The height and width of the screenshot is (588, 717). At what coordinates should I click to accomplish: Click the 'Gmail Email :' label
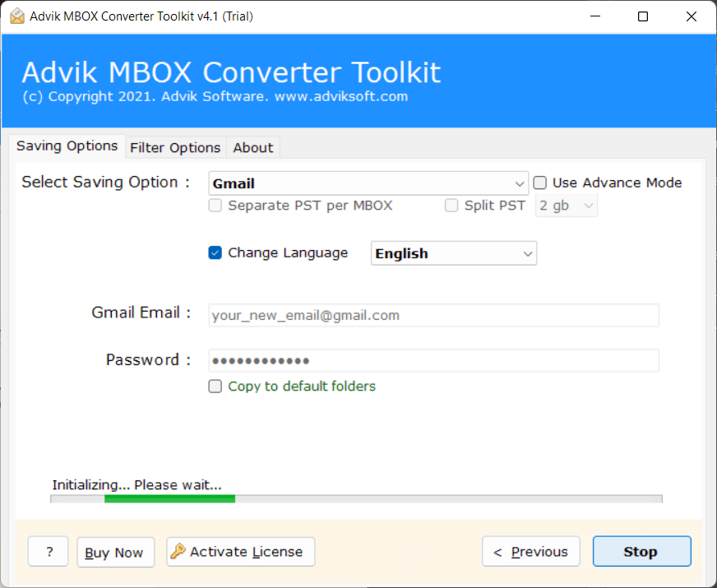point(141,313)
